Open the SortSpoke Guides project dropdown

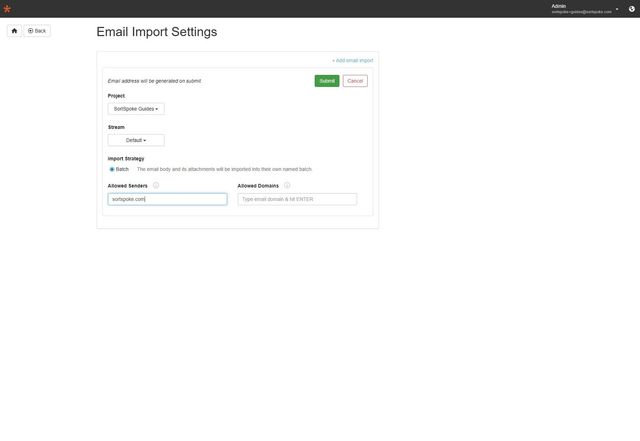click(136, 109)
